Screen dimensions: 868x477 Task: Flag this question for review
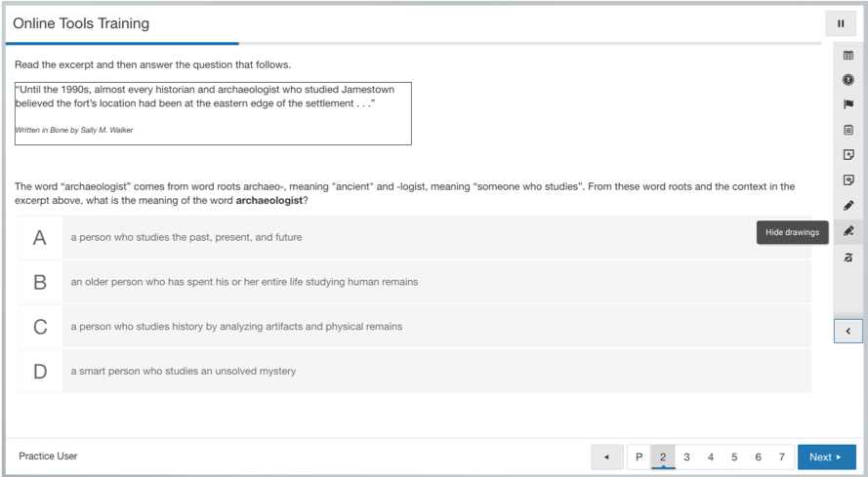[x=848, y=104]
